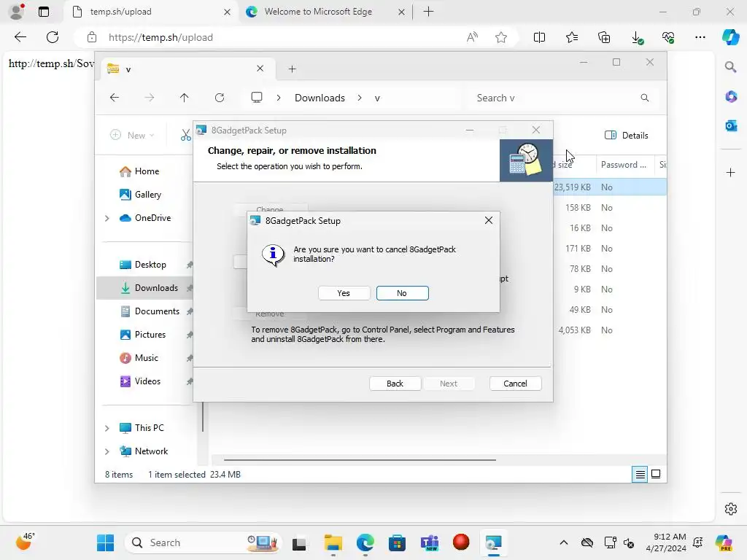Open Outlook in the Edge sidebar
Viewport: 747px width, 560px height.
[x=730, y=125]
